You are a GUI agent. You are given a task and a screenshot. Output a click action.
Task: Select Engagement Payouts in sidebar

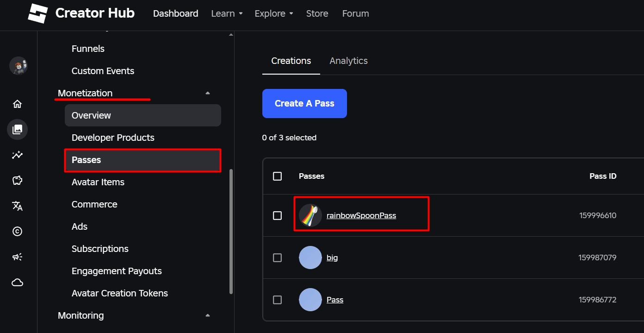point(117,271)
